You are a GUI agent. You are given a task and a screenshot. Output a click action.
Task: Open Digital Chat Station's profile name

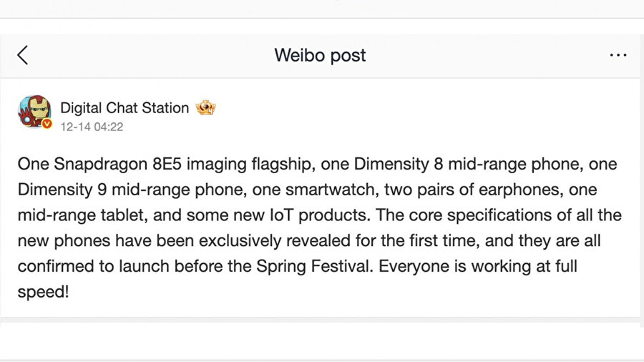(x=125, y=108)
